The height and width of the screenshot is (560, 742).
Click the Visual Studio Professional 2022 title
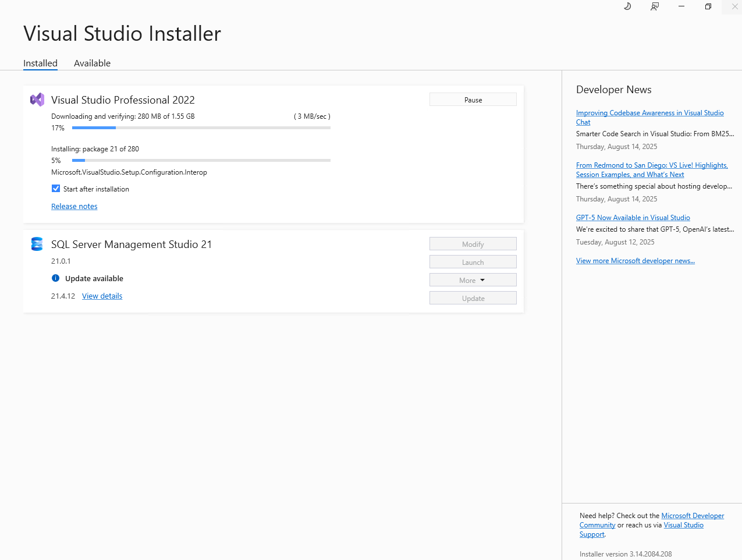(x=123, y=100)
